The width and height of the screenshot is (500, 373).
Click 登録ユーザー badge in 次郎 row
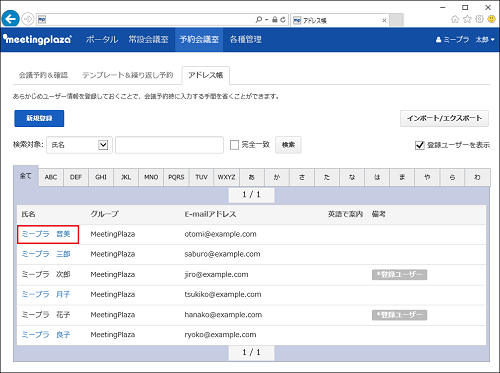399,275
